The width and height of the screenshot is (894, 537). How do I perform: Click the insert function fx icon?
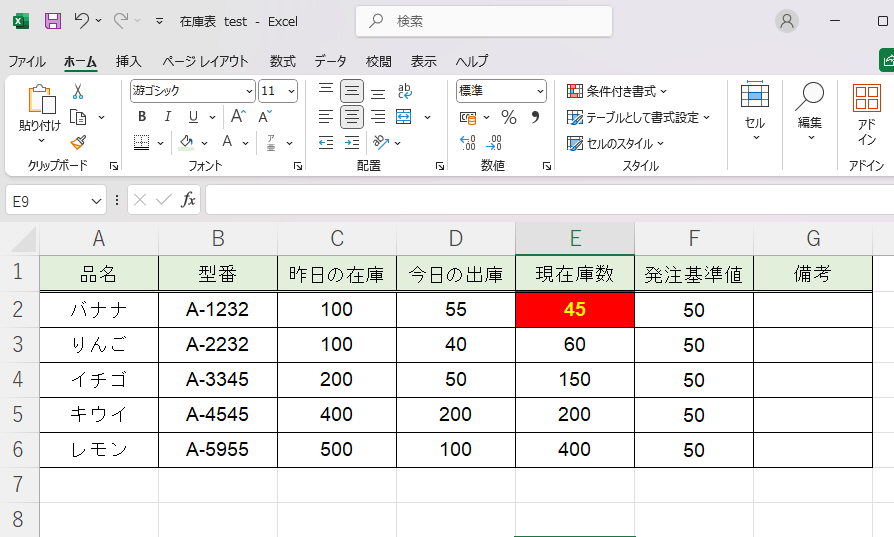tap(188, 200)
